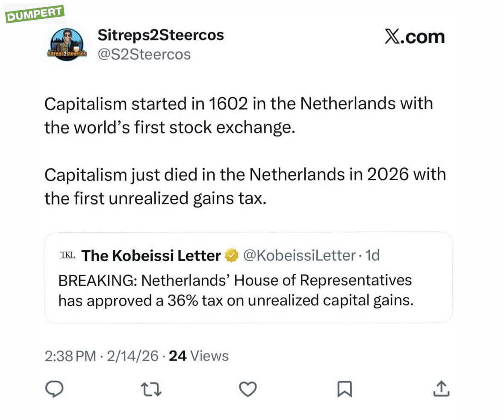Open the reply composer for this tweet
The image size is (504, 420).
[x=54, y=389]
